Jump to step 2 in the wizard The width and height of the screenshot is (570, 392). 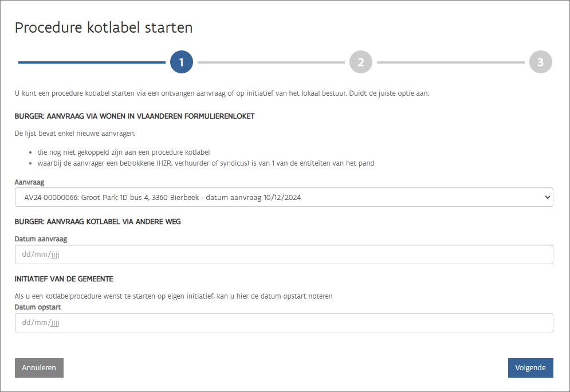click(x=361, y=62)
